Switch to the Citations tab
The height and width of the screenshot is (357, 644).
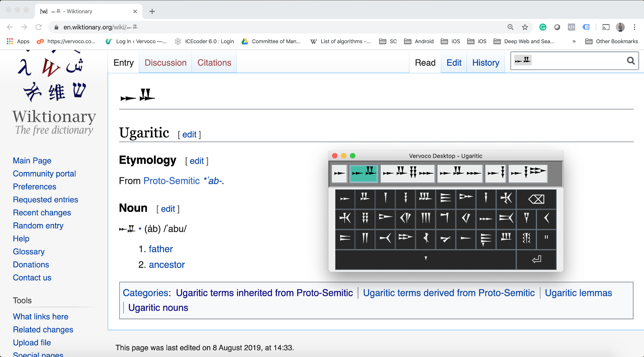[x=214, y=62]
